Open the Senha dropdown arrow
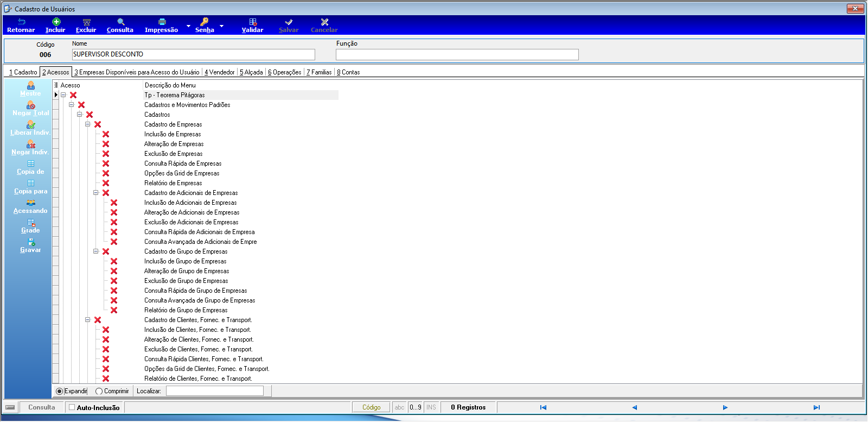The height and width of the screenshot is (422, 868). tap(221, 26)
